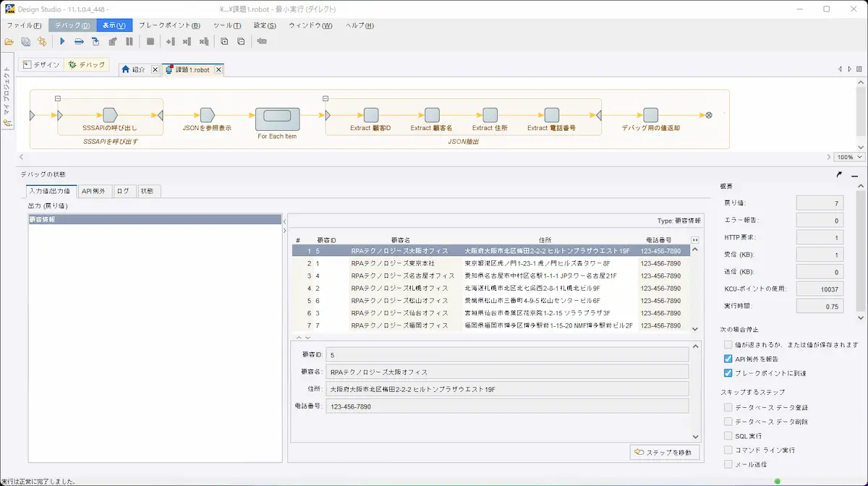
Task: Uncheck ブレークポイントに到達 checkbox
Action: 728,373
